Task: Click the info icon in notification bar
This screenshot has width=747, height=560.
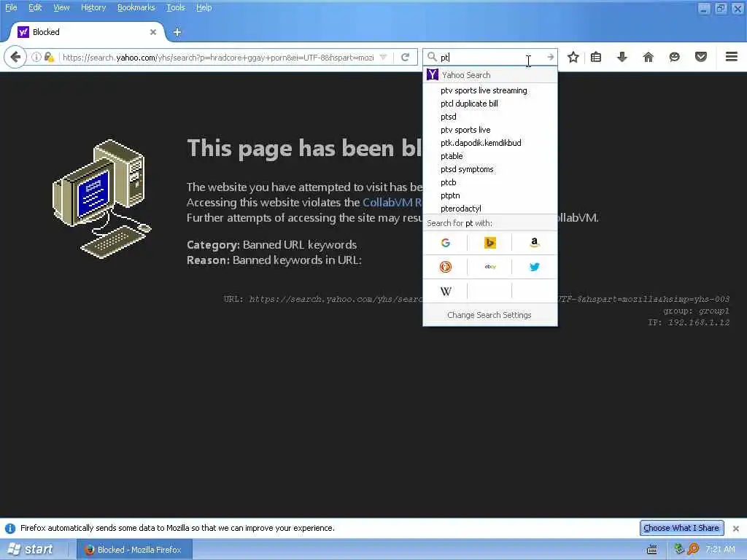Action: (x=10, y=528)
